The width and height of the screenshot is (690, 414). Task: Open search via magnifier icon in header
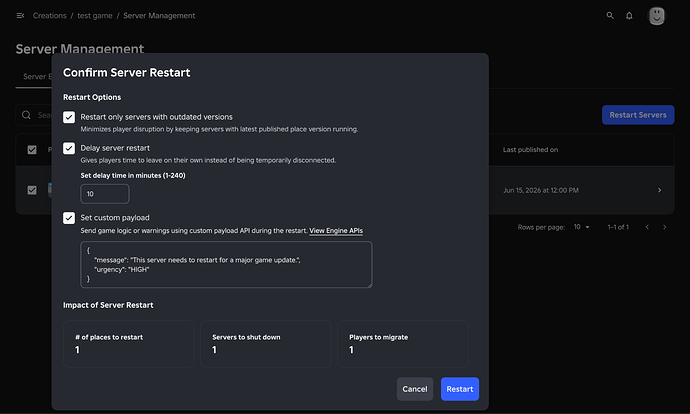click(x=610, y=15)
